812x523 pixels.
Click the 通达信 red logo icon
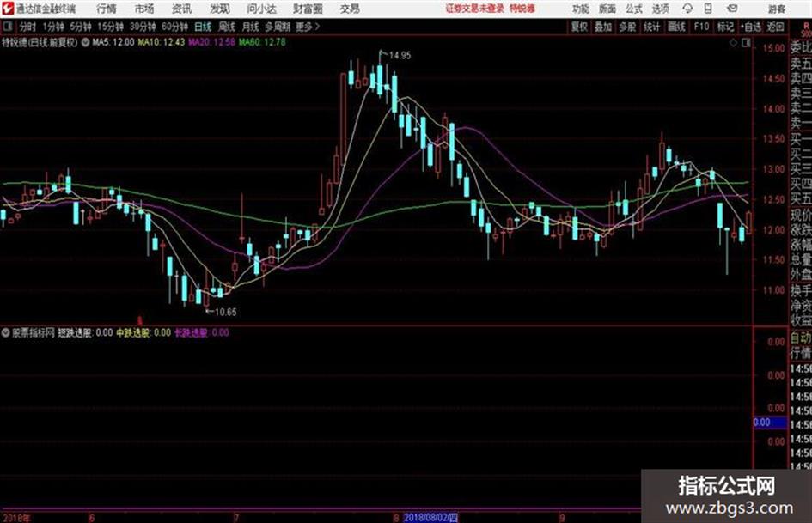pyautogui.click(x=7, y=9)
